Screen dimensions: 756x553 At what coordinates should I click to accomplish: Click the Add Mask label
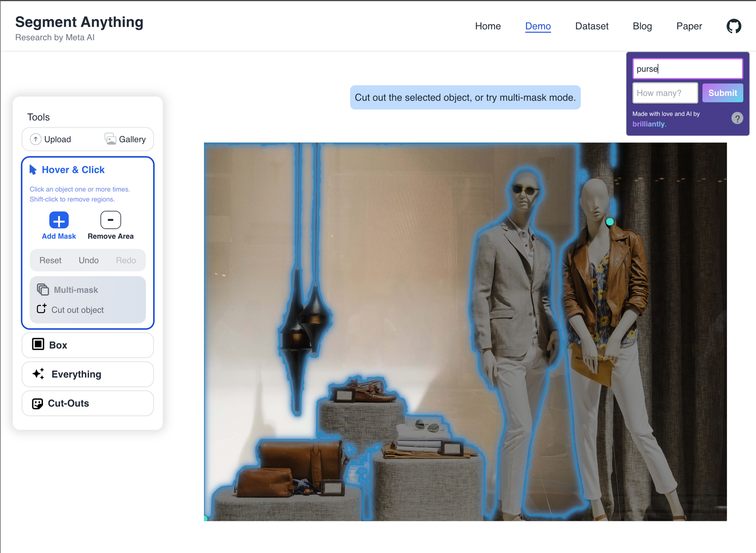59,236
